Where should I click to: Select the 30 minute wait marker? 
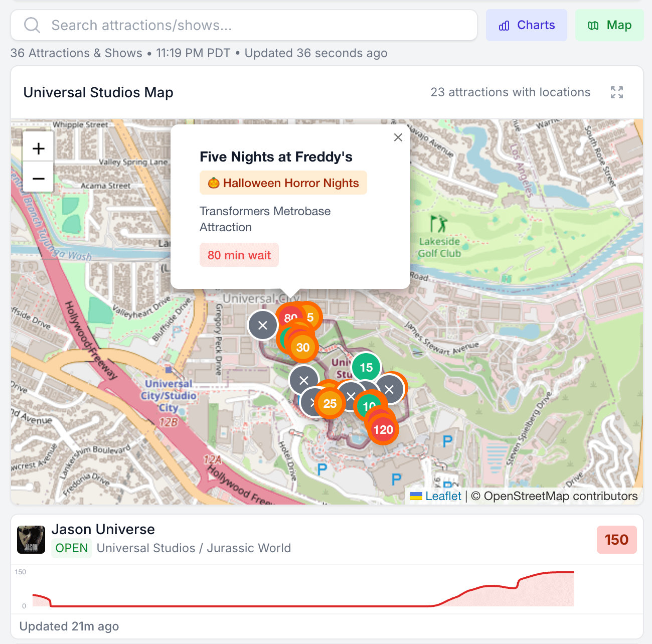pyautogui.click(x=303, y=347)
